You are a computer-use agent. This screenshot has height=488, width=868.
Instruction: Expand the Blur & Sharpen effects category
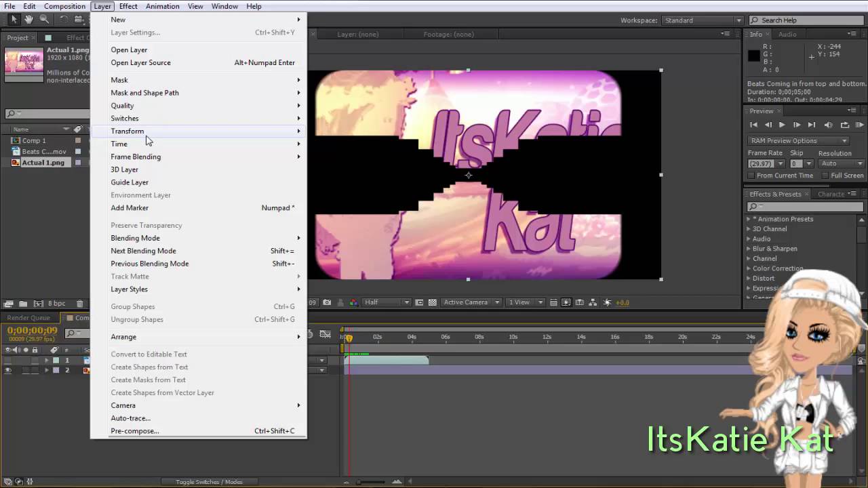click(x=749, y=249)
